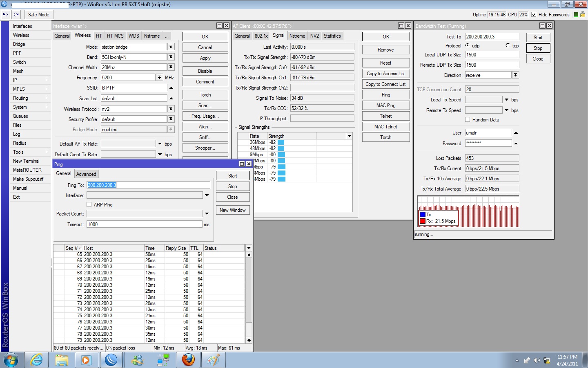Expand the Local Tx Speed arrow

[x=507, y=100]
